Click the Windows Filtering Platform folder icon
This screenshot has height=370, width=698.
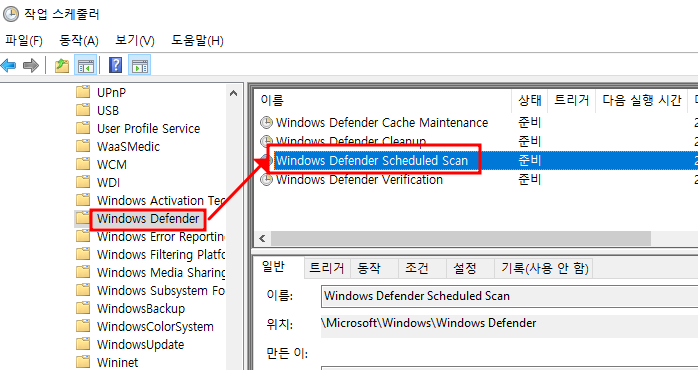(83, 254)
